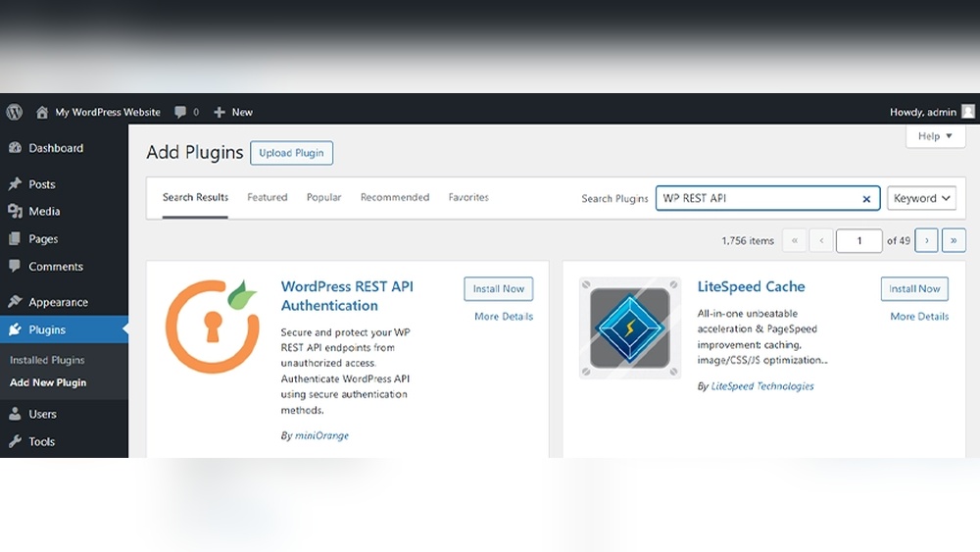The image size is (980, 552).
Task: Open the miniOrange plugin logo
Action: (x=213, y=326)
